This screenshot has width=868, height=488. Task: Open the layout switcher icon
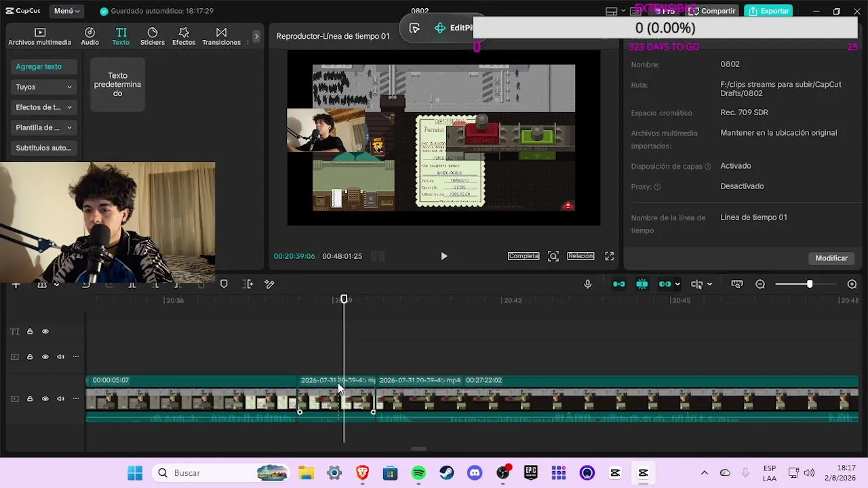click(611, 11)
